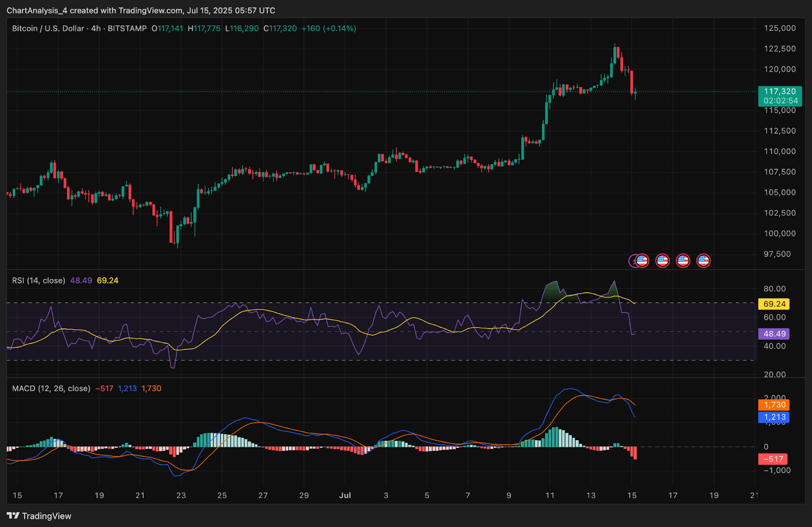Image resolution: width=812 pixels, height=527 pixels.
Task: Click the RSI (14, close) indicator title
Action: click(39, 280)
